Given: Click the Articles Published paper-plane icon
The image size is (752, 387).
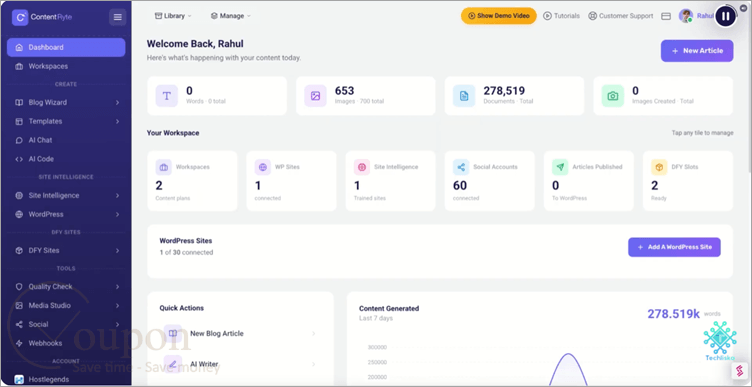Looking at the screenshot, I should pyautogui.click(x=560, y=167).
